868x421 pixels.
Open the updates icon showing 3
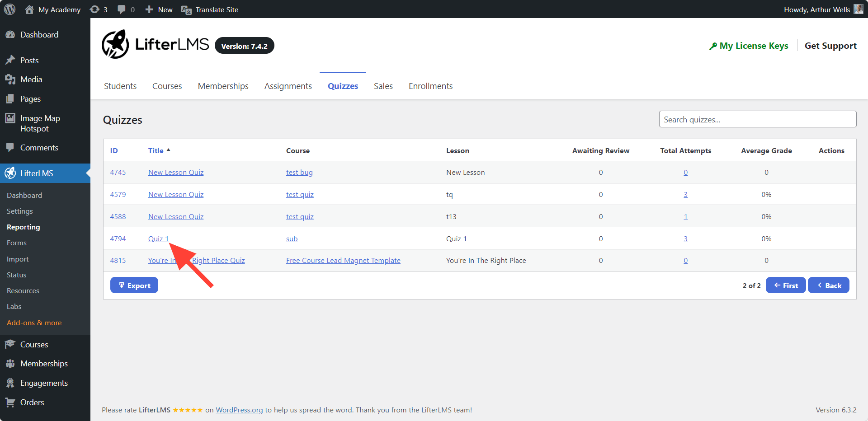pos(94,9)
